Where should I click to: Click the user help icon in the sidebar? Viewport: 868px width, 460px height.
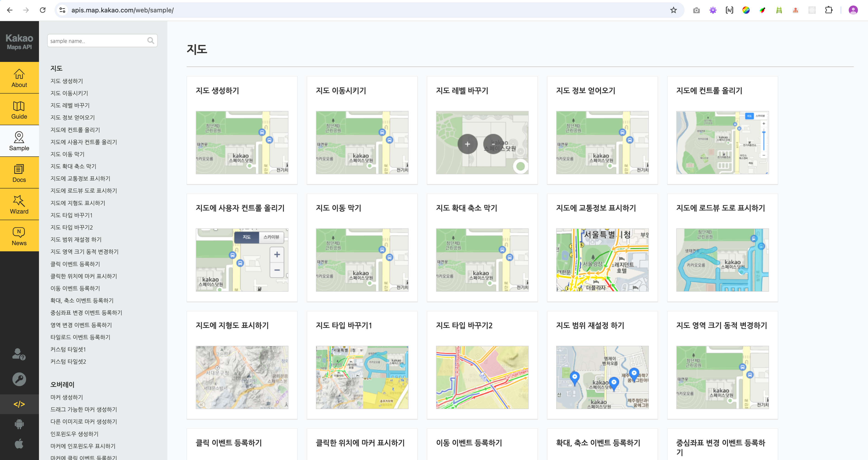point(19,354)
